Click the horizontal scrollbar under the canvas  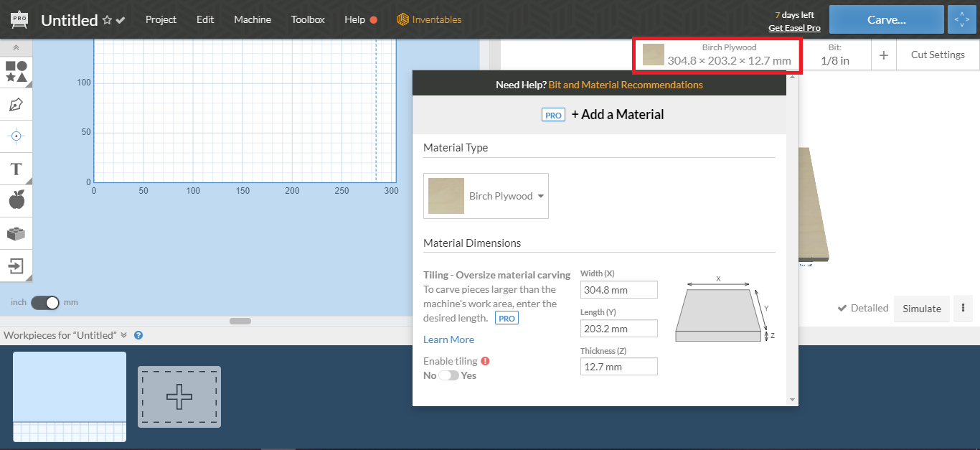(240, 321)
